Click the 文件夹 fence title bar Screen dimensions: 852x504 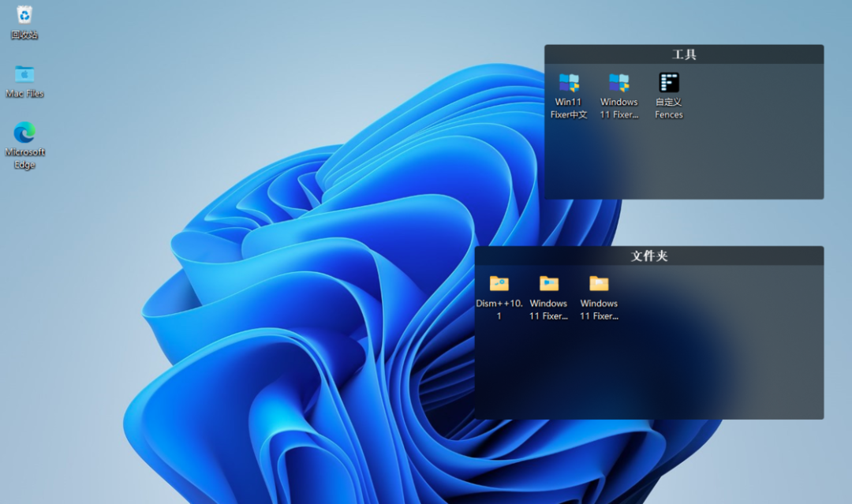click(x=649, y=256)
